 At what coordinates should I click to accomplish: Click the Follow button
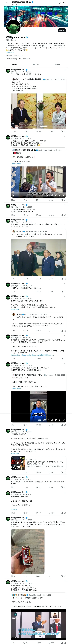62,30
